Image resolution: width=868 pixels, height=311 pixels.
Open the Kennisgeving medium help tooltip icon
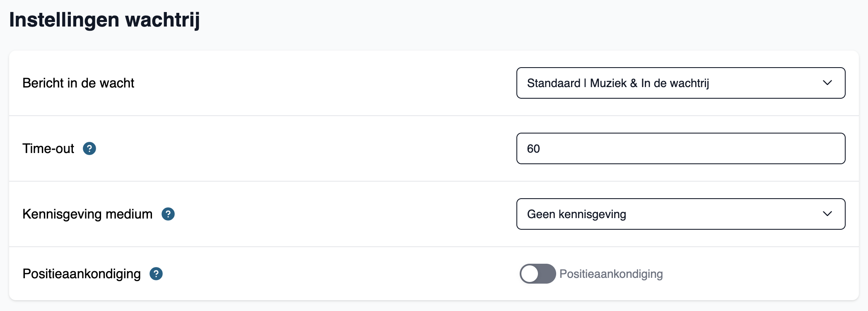pos(168,214)
